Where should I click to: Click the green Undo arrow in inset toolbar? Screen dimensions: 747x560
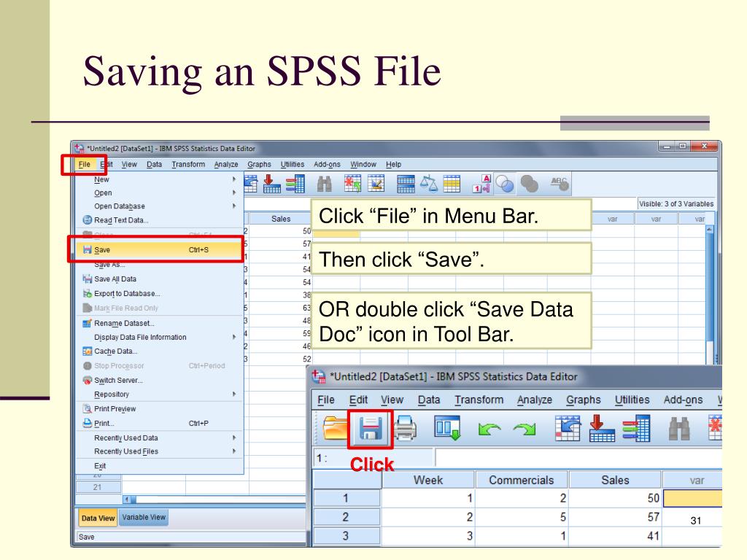click(489, 429)
